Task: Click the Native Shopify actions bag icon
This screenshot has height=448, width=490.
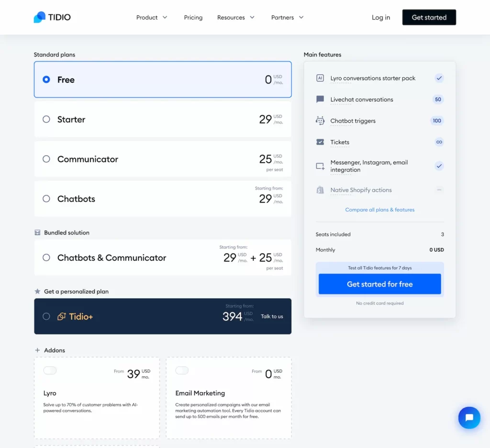Action: 320,190
